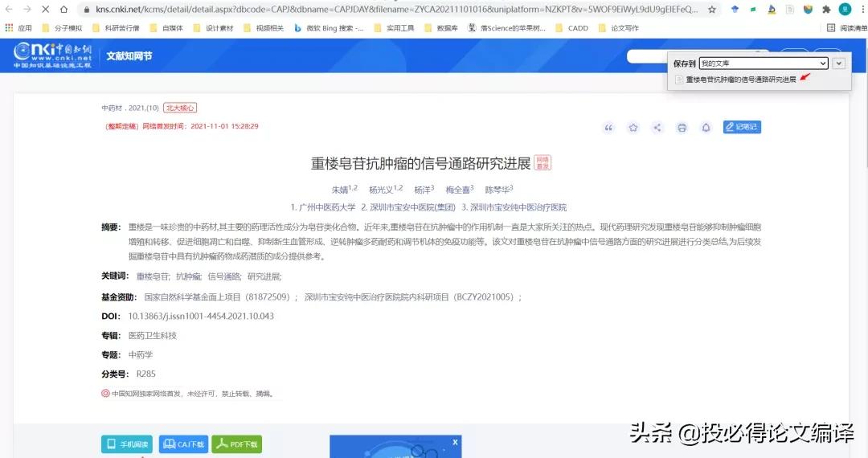Click keyword link 抗肿瘤

[x=188, y=276]
